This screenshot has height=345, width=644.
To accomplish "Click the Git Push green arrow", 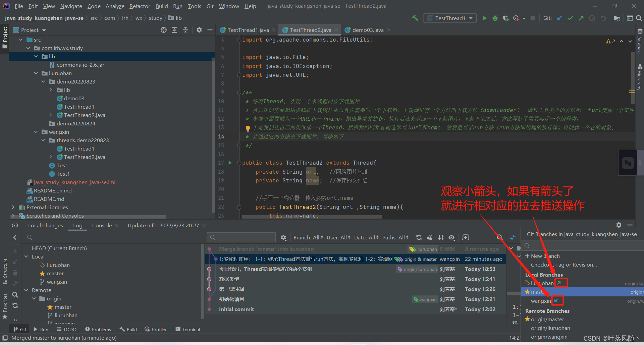I will (581, 18).
